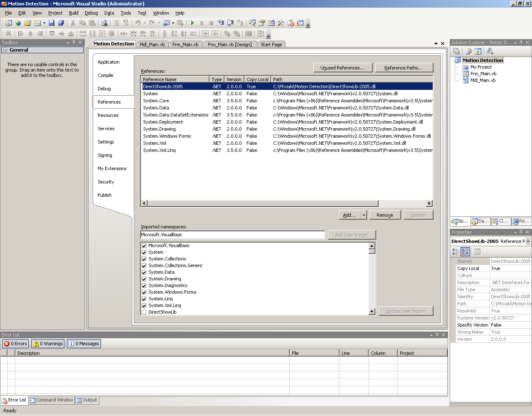Uncheck the System.Data namespace checkbox

point(144,272)
